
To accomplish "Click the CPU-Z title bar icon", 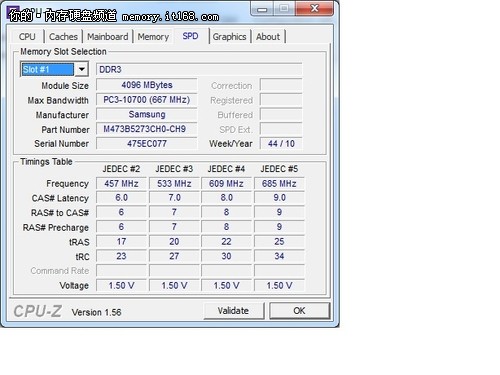I will pyautogui.click(x=13, y=13).
